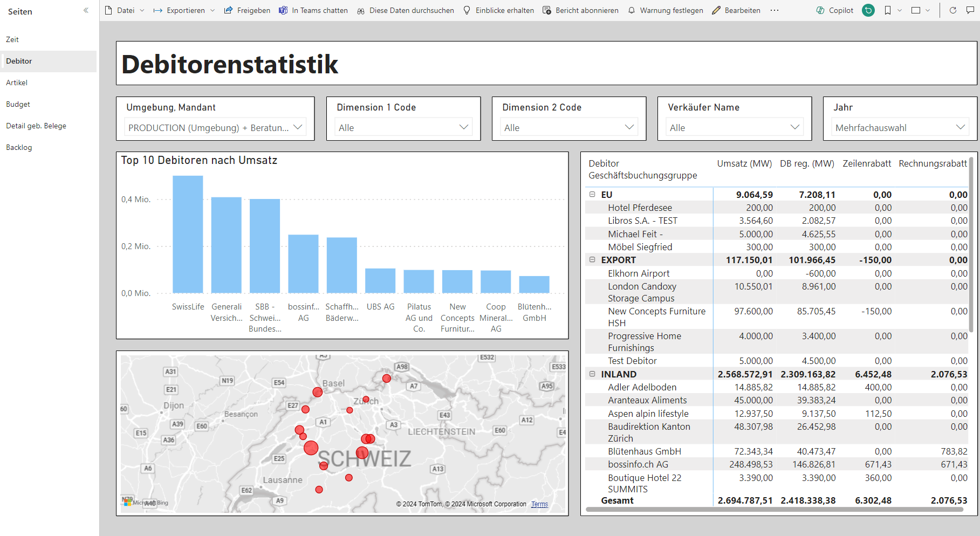Image resolution: width=980 pixels, height=536 pixels.
Task: Switch to the Budget page
Action: click(x=18, y=104)
